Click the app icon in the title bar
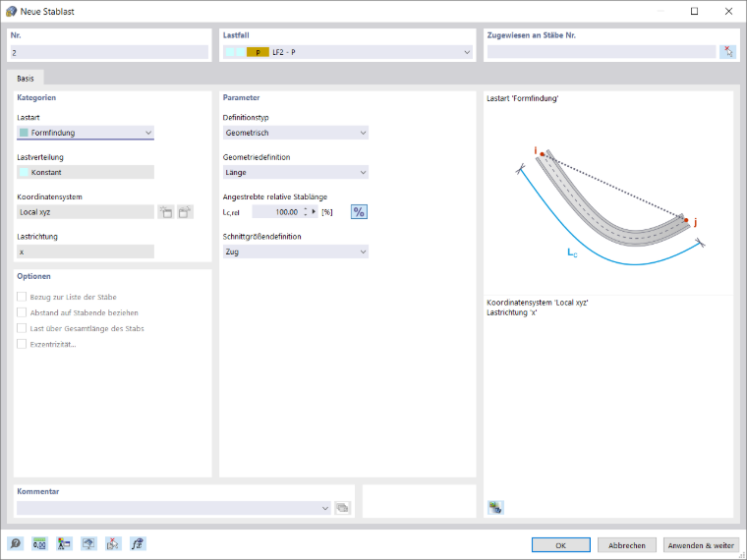 [x=11, y=11]
